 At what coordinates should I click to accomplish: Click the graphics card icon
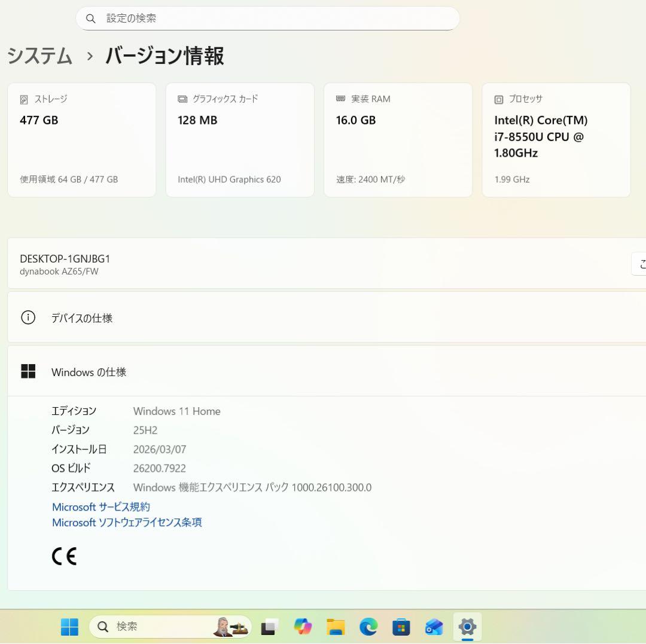(x=182, y=99)
